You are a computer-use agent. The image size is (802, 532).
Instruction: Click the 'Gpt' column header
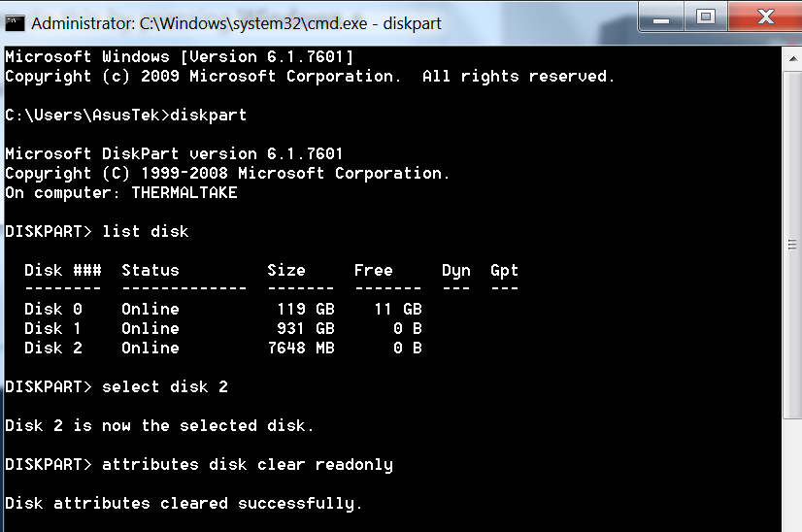click(504, 271)
